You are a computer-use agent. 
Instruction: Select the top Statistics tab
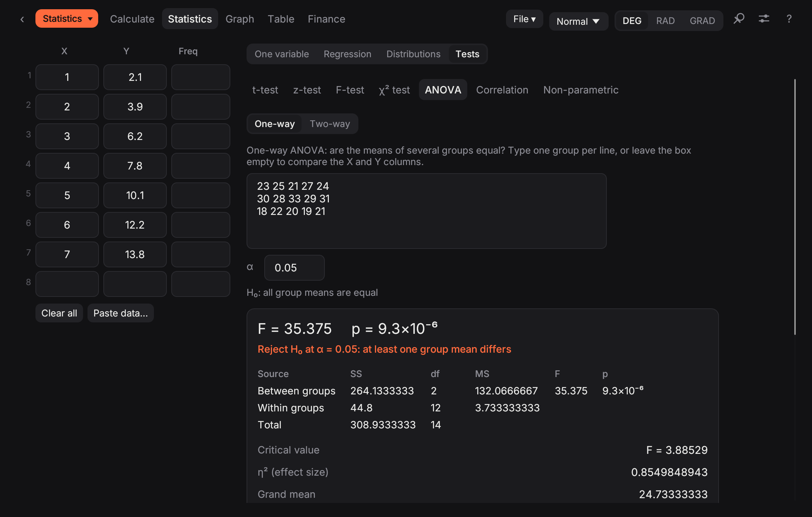coord(190,19)
